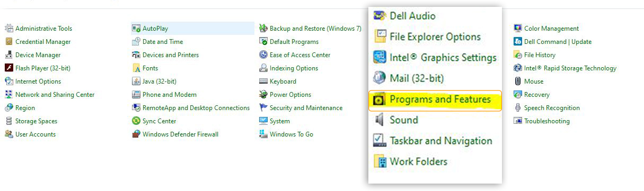
Task: Go to the Sound link text
Action: coord(404,120)
